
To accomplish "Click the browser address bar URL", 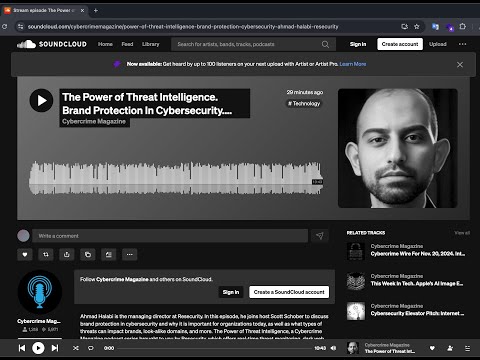I will (x=183, y=27).
